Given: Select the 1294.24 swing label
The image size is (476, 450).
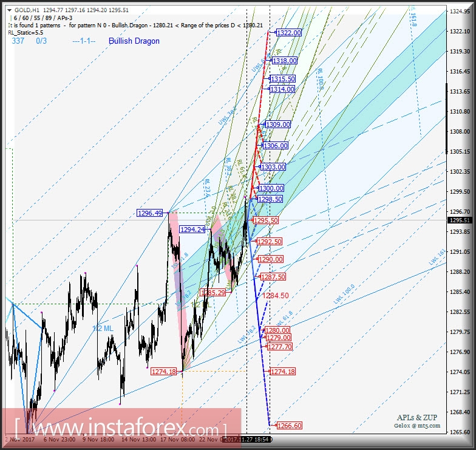Looking at the screenshot, I should [x=192, y=230].
